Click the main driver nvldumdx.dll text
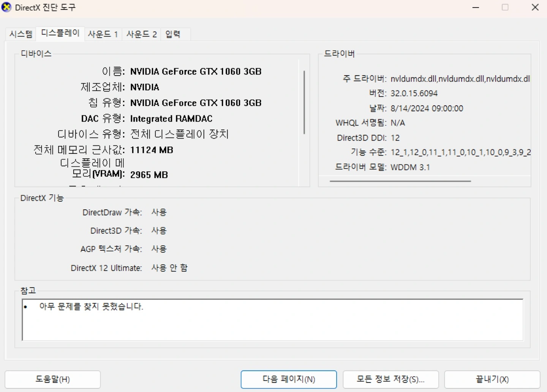This screenshot has width=547, height=392. click(x=460, y=79)
